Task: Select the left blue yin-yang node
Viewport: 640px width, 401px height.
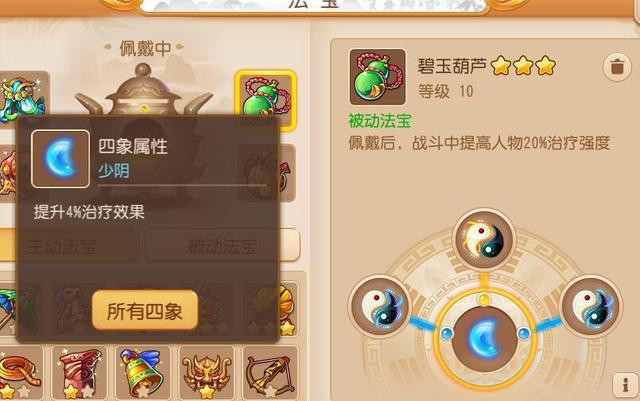Action: tap(380, 306)
